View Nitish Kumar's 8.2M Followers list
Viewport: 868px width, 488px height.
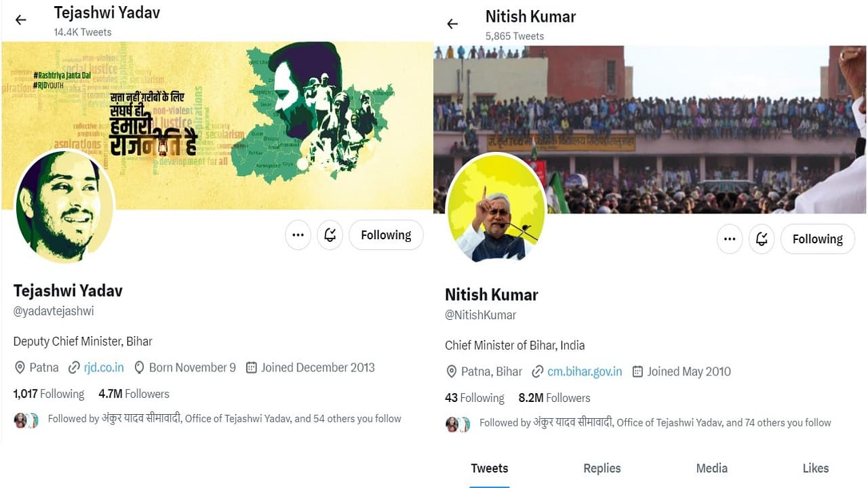(555, 398)
